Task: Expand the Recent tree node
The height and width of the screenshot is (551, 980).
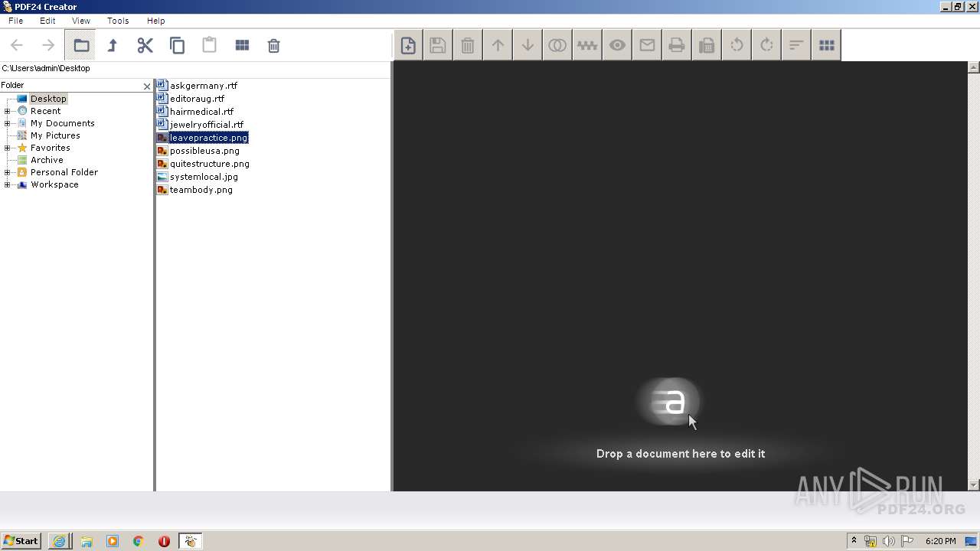Action: coord(8,111)
